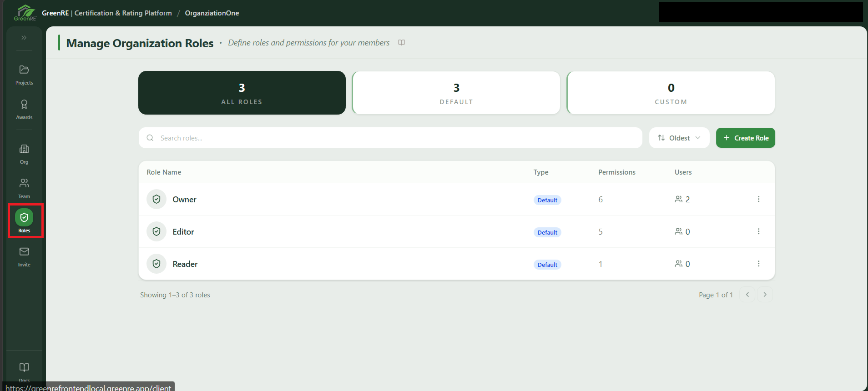Click Owner's permissions count 6

click(x=601, y=200)
